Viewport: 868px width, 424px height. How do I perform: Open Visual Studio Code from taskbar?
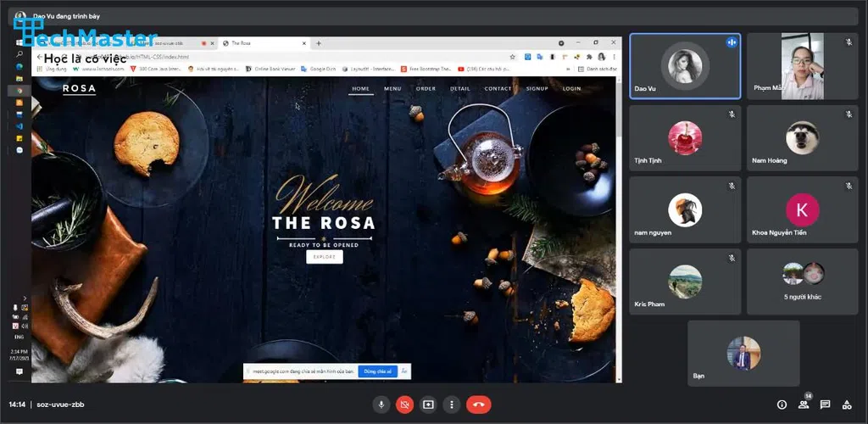(19, 126)
